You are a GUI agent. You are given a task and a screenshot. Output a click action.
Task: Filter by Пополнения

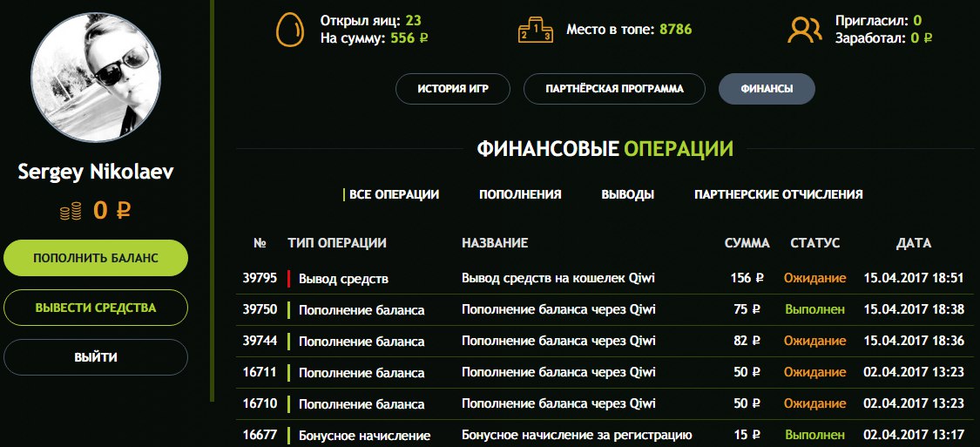click(x=520, y=194)
